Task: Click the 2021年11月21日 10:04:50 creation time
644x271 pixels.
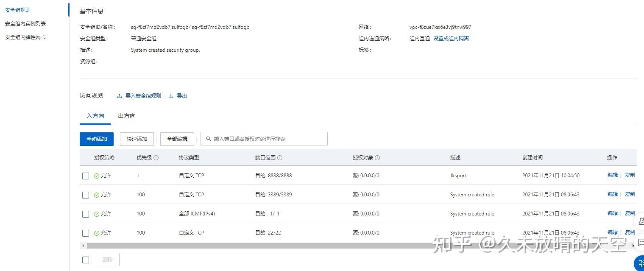Action: pyautogui.click(x=551, y=176)
